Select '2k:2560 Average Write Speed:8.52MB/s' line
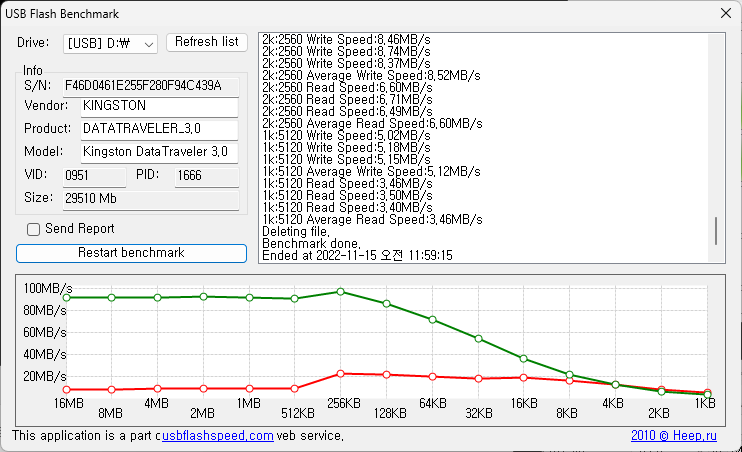 coord(371,76)
